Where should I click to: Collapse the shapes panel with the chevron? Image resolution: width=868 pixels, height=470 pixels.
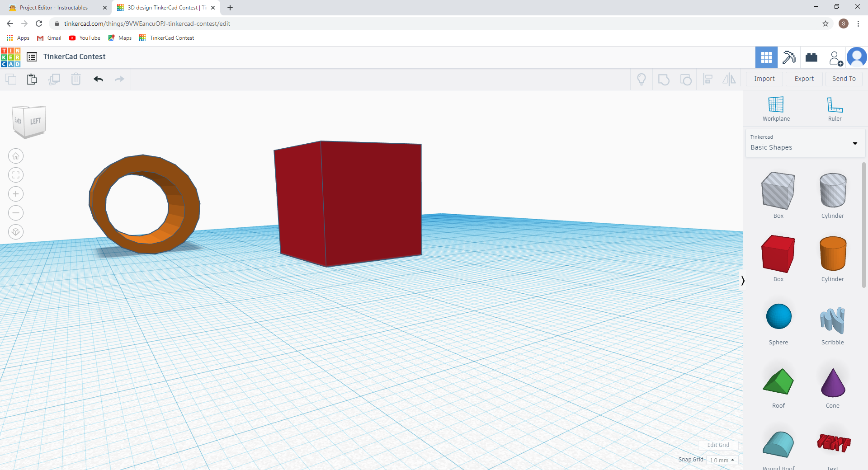pyautogui.click(x=743, y=281)
